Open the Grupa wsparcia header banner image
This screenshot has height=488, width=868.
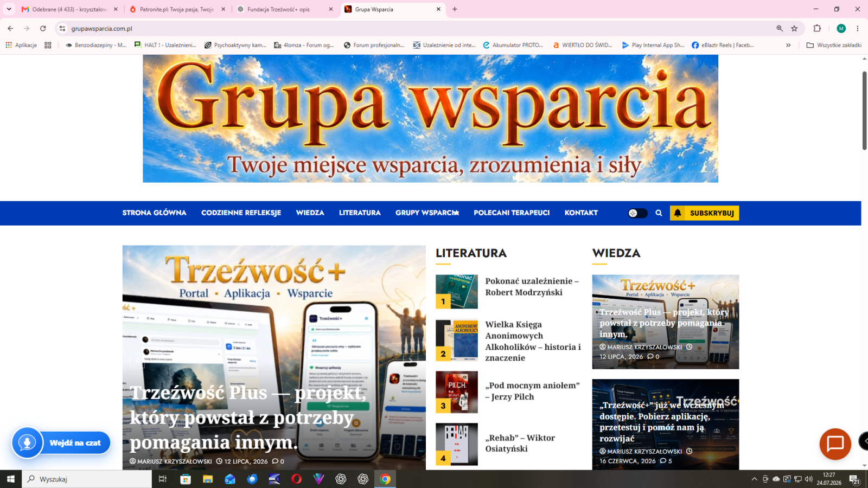430,119
